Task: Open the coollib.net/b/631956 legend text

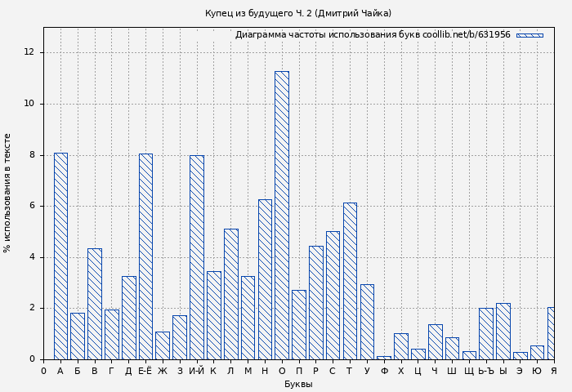Action: tap(466, 35)
